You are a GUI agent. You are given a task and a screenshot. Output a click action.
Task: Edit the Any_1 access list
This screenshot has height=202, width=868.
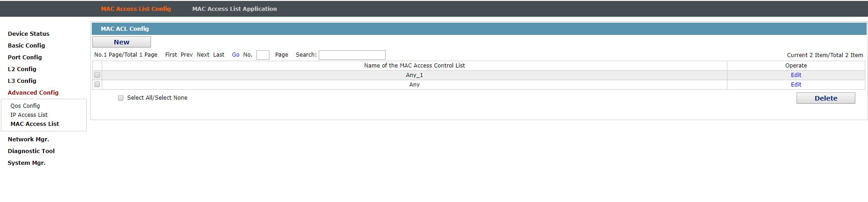point(796,75)
